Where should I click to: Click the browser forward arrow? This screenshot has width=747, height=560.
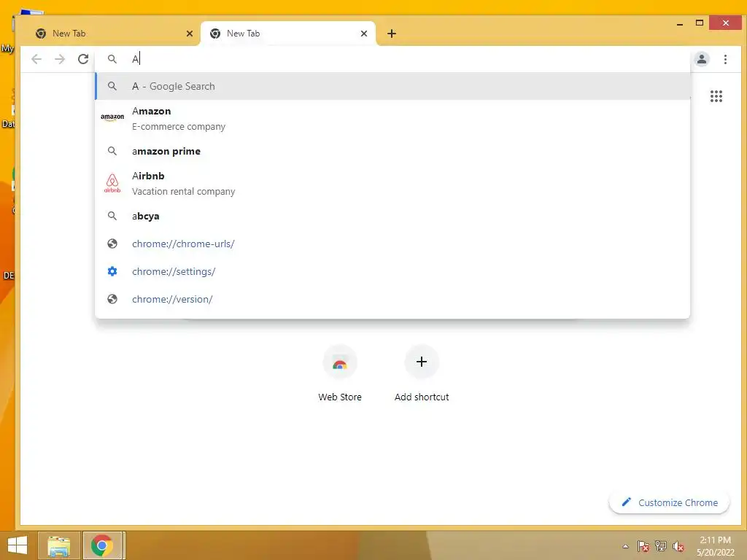tap(60, 59)
